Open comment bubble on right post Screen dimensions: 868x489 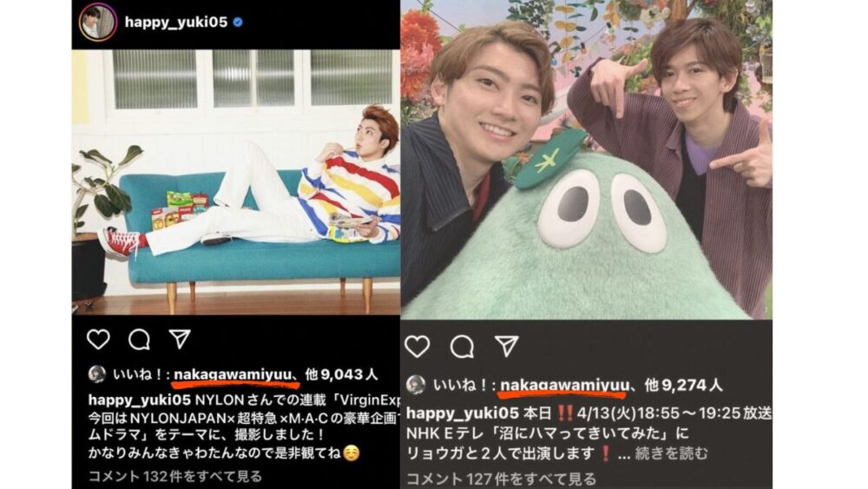point(463,347)
